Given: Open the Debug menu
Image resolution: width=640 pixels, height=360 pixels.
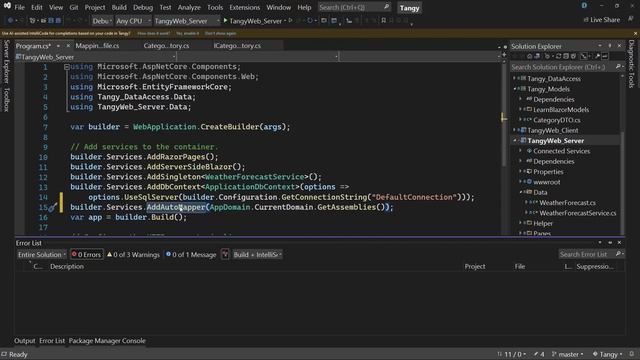Looking at the screenshot, I should coord(143,7).
